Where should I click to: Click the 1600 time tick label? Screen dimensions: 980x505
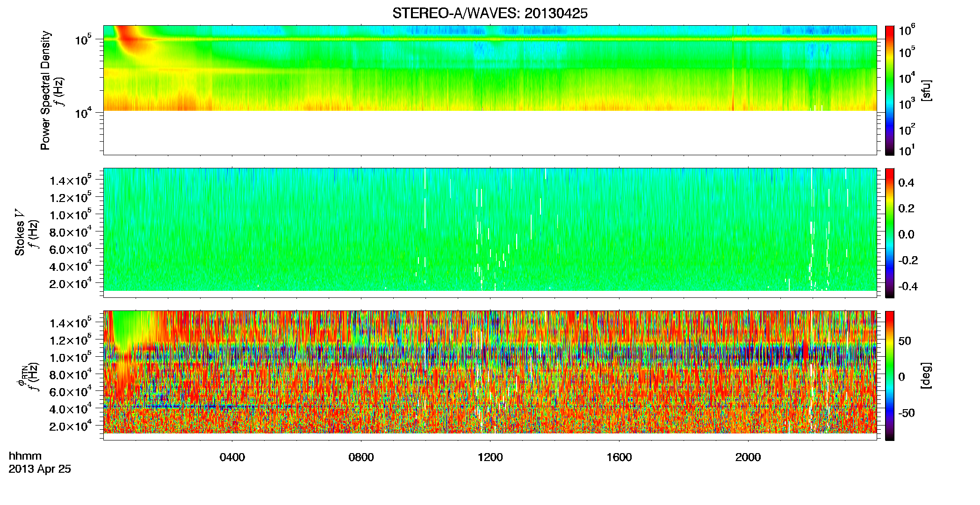pos(619,457)
